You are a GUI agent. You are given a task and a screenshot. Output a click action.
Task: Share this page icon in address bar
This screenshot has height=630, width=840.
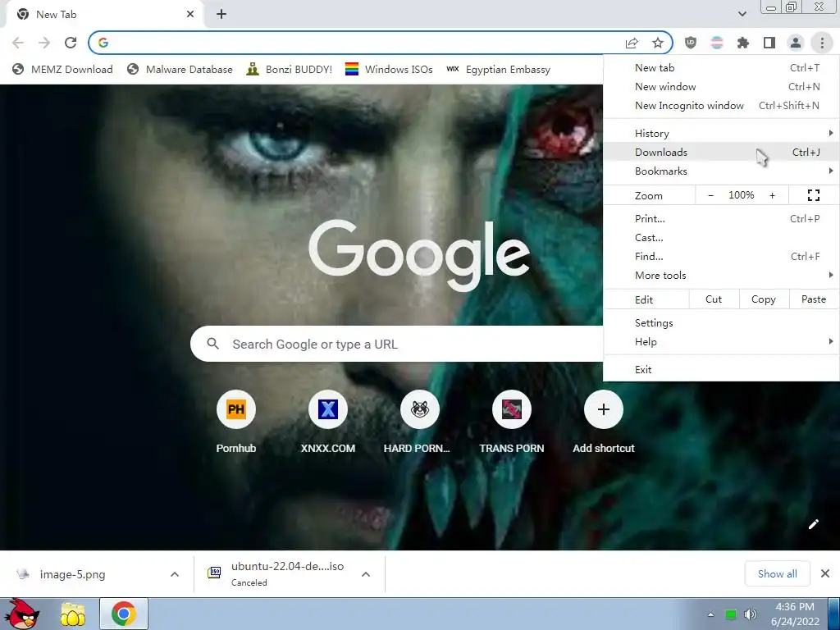pos(632,43)
